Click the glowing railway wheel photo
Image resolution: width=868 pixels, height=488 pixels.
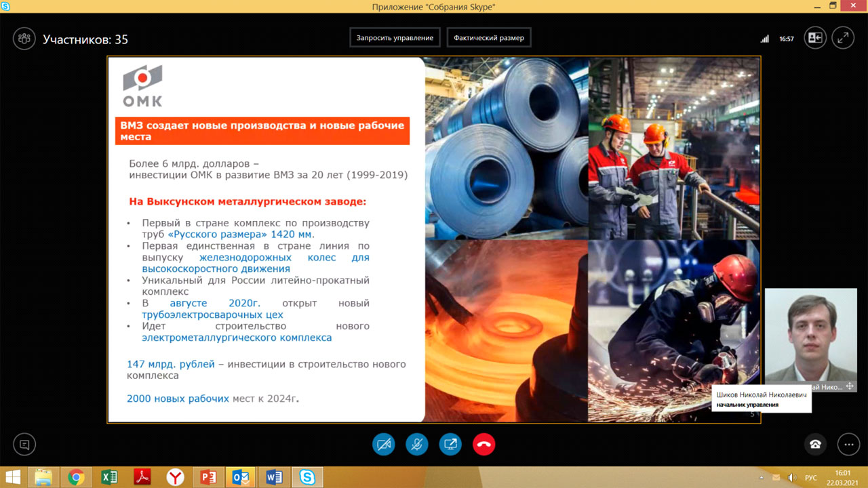[507, 331]
